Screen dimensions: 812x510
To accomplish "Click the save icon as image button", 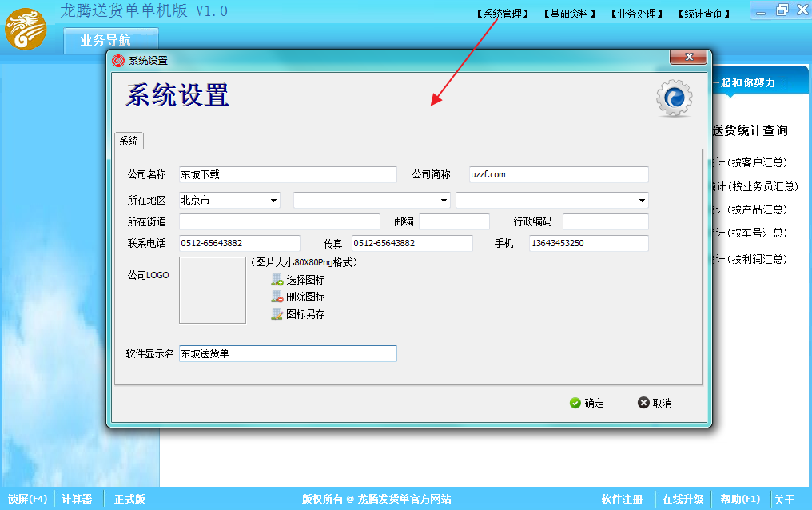I will pyautogui.click(x=277, y=314).
